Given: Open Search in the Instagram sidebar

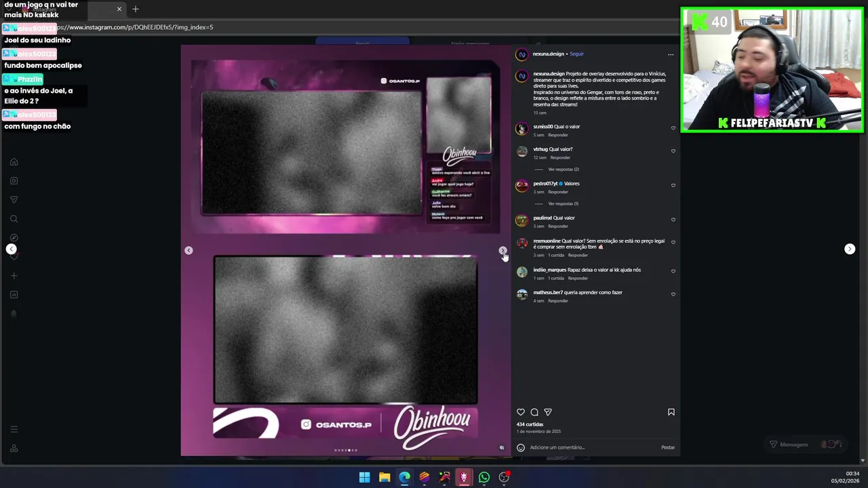Looking at the screenshot, I should tap(14, 219).
